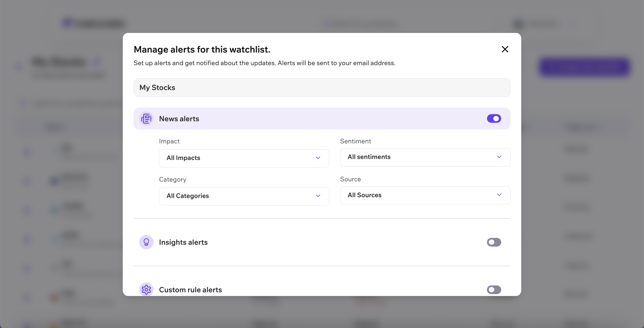Click the Impact dropdown chevron arrow
The width and height of the screenshot is (644, 328).
click(318, 158)
